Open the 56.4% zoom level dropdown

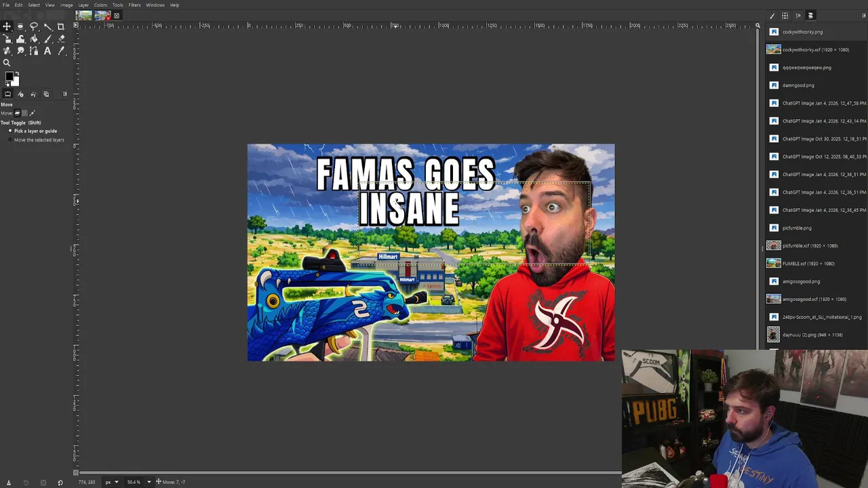pyautogui.click(x=139, y=482)
